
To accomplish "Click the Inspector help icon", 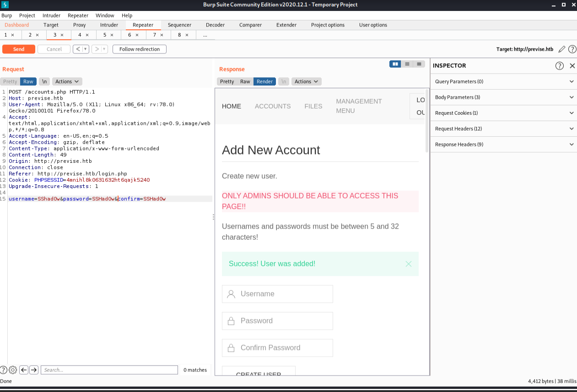I will coord(559,66).
